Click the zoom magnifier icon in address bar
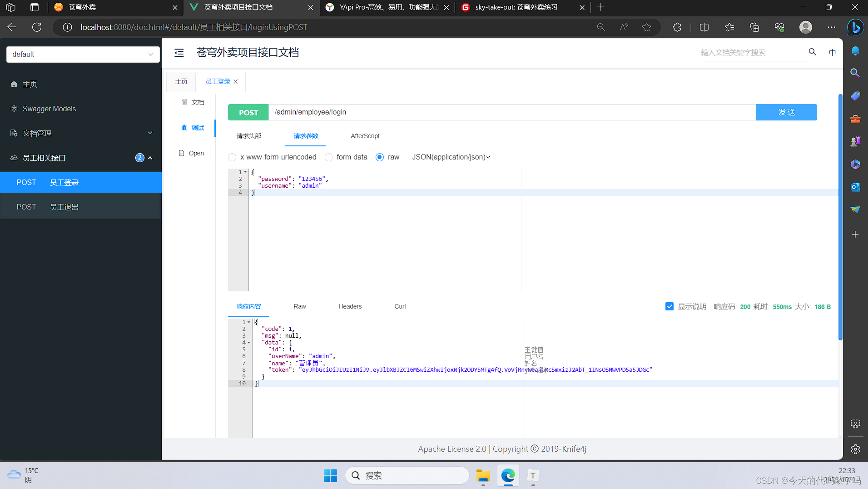This screenshot has width=868, height=489. pyautogui.click(x=601, y=27)
